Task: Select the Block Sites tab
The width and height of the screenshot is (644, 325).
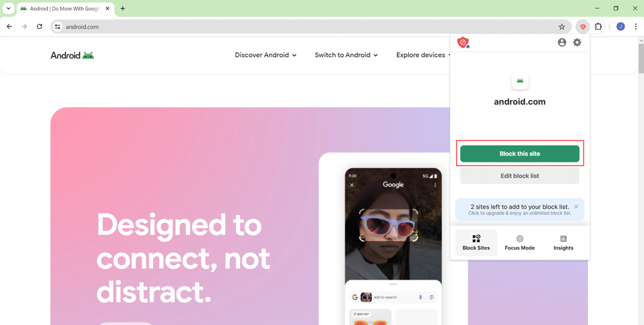Action: coord(476,242)
